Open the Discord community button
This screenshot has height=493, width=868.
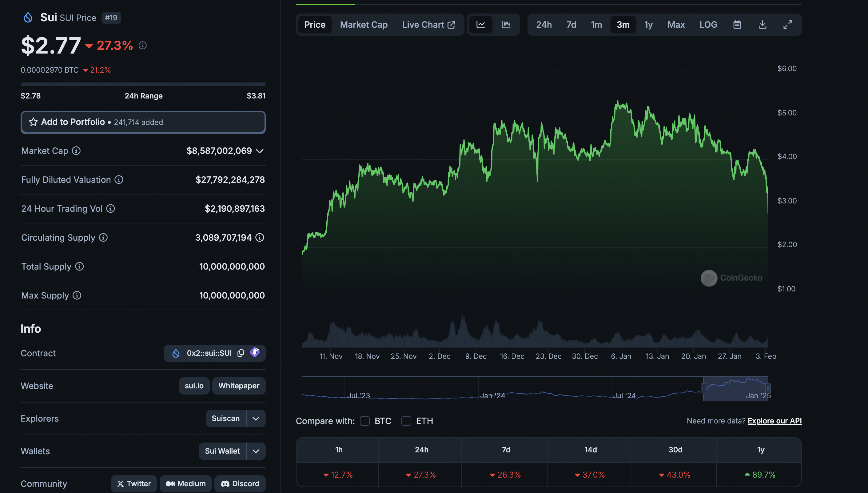pyautogui.click(x=240, y=483)
